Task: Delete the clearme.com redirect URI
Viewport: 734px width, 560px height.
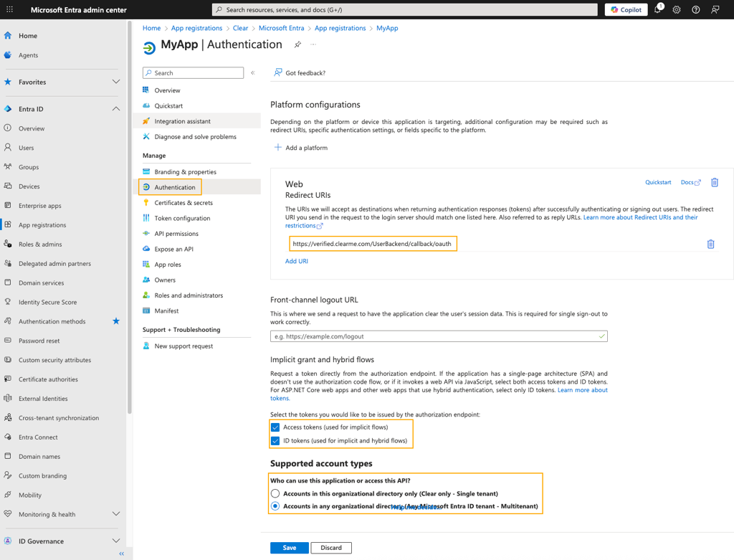Action: click(710, 244)
